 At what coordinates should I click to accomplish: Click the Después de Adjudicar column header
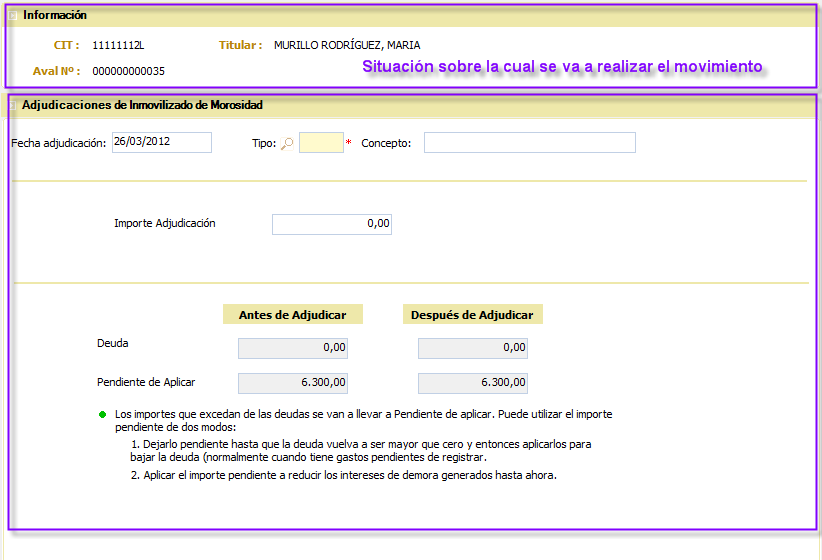[x=472, y=315]
